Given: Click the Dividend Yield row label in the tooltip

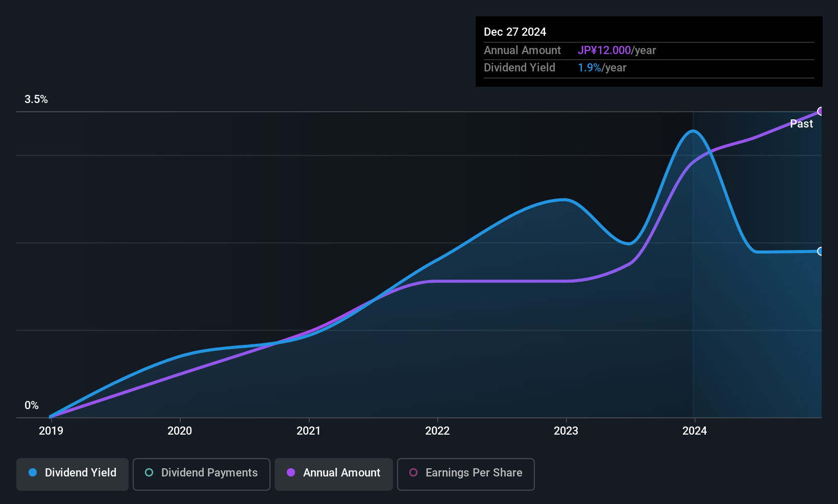Looking at the screenshot, I should tap(520, 68).
